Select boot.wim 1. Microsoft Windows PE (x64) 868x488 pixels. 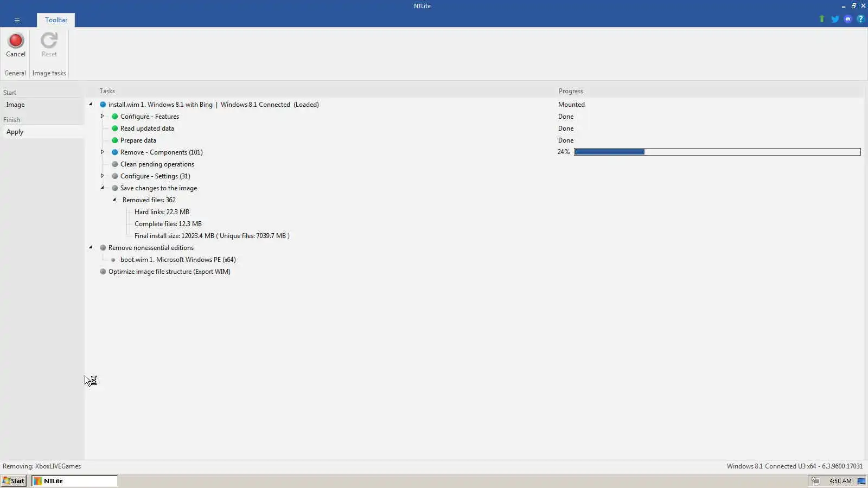(x=178, y=260)
